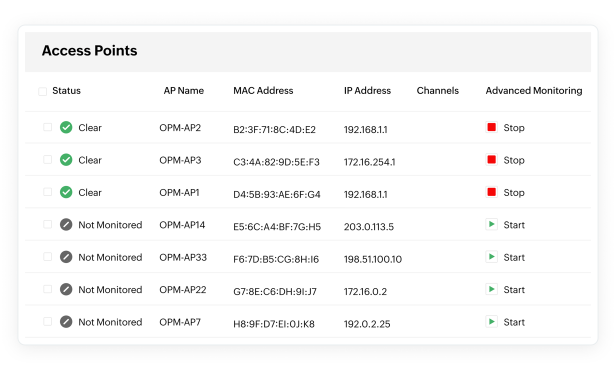616x370 pixels.
Task: Click the Start label for OPM-AP22
Action: pos(514,290)
